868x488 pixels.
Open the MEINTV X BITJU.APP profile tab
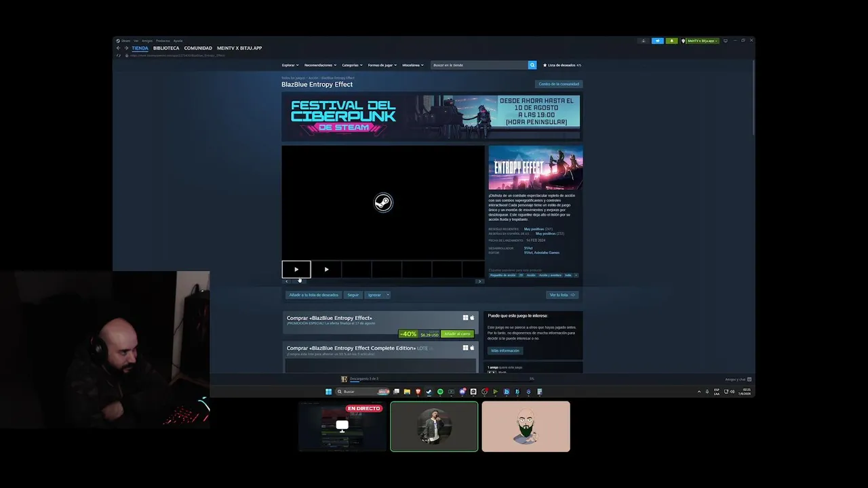[x=239, y=48]
